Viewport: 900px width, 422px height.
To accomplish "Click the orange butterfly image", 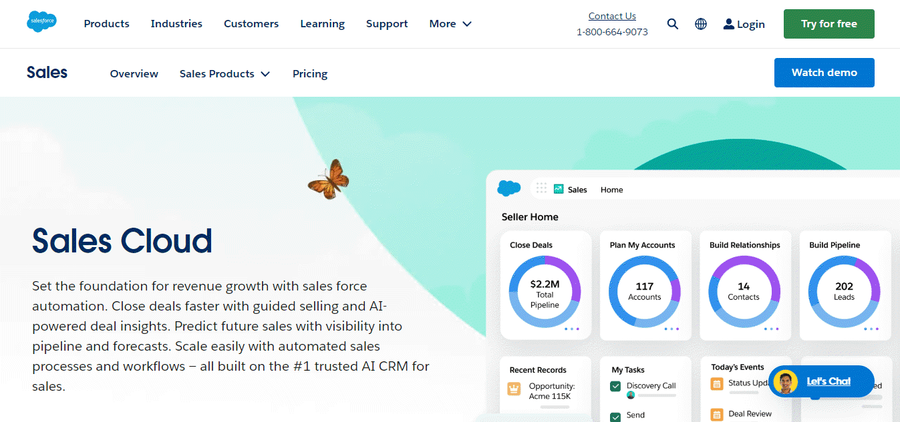I will coord(328,180).
